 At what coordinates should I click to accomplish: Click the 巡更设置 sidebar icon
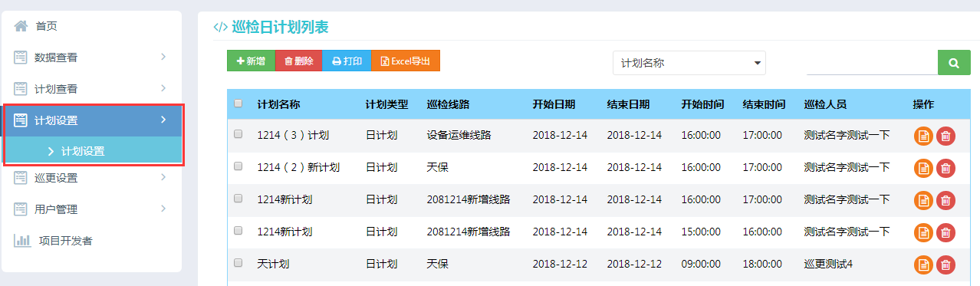[x=21, y=178]
